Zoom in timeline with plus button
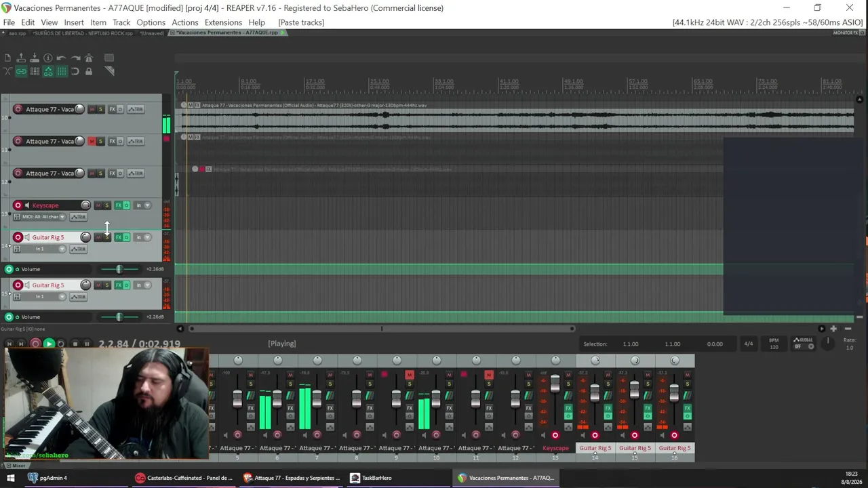Viewport: 868px width, 488px height. 833,329
